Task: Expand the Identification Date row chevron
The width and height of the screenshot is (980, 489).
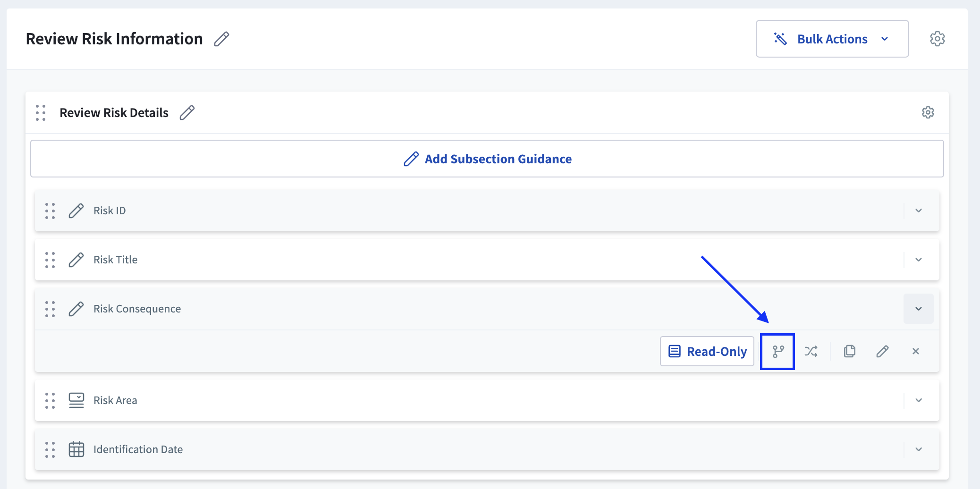Action: (919, 449)
